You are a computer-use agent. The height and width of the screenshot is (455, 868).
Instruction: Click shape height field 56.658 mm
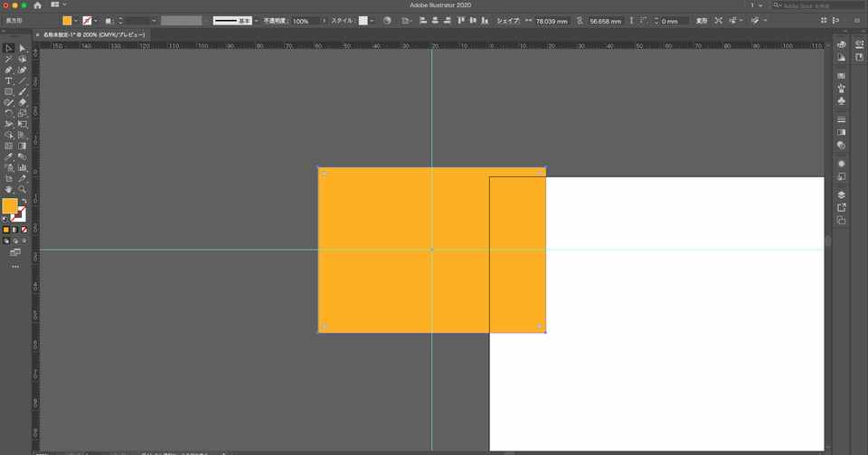click(605, 21)
